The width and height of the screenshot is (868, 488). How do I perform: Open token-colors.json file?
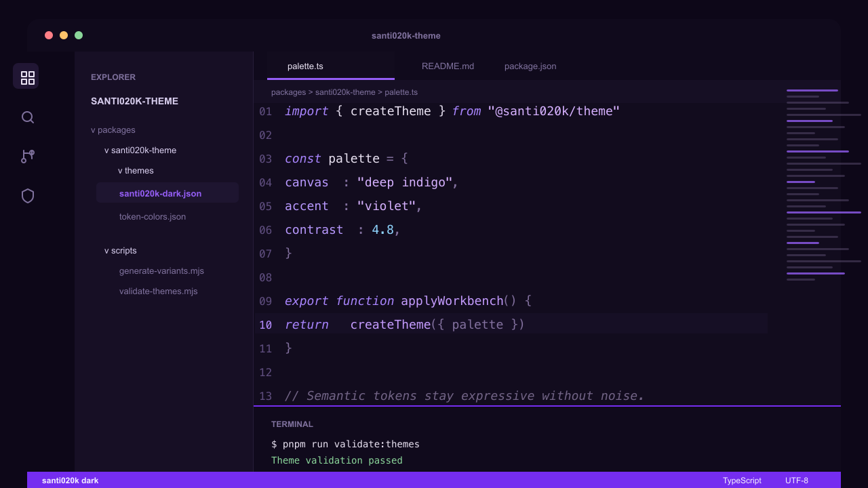click(x=153, y=217)
